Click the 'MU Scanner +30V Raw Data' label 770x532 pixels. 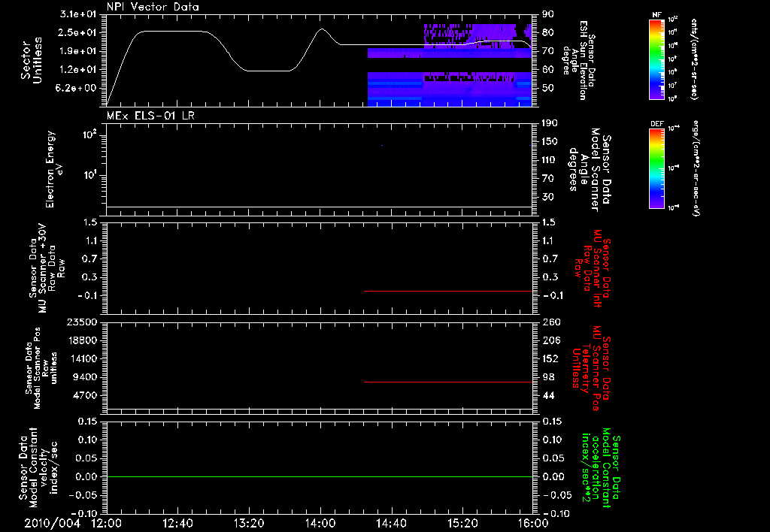pyautogui.click(x=47, y=268)
